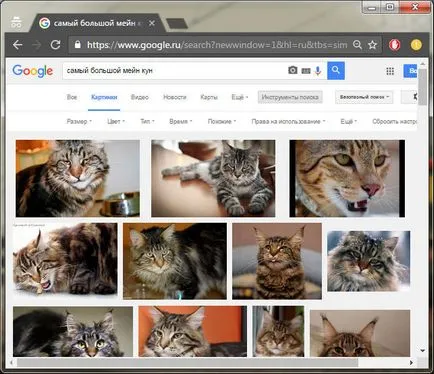Viewport: 434px width, 374px height.
Task: Open bottom-row thumbnail of cat with yellow eyes
Action: click(73, 331)
